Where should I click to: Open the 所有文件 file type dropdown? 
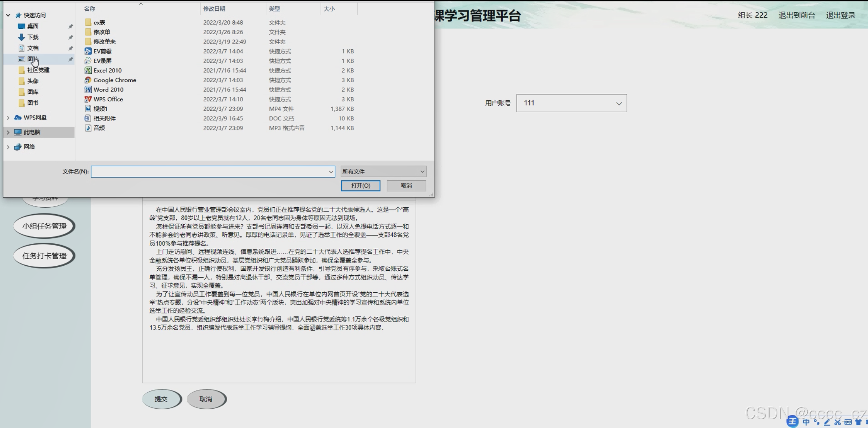point(383,172)
